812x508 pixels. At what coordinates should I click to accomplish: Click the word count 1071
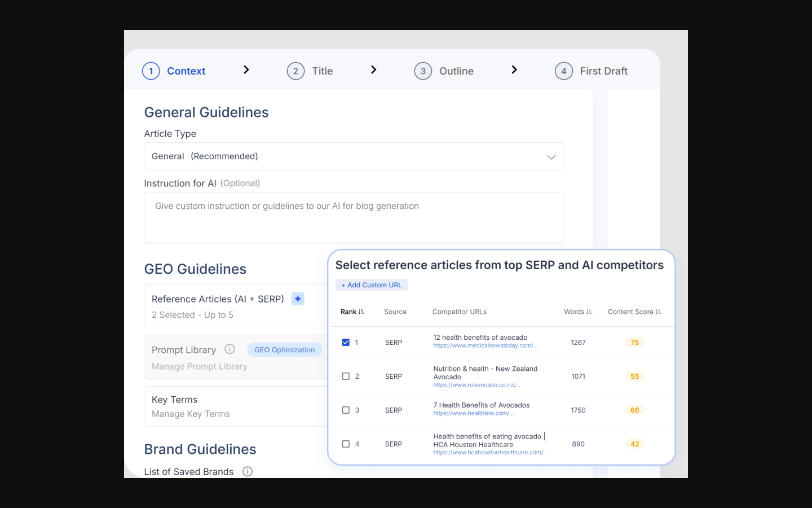pyautogui.click(x=579, y=376)
